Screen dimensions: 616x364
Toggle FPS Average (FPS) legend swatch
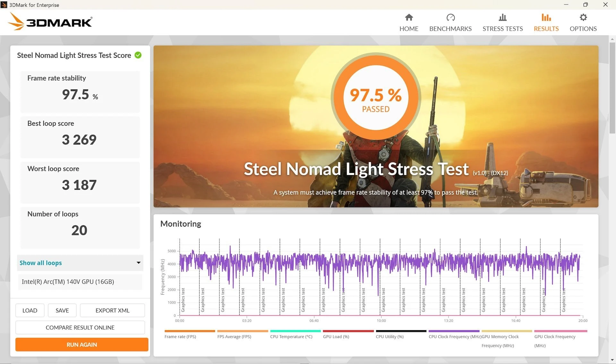(x=243, y=331)
